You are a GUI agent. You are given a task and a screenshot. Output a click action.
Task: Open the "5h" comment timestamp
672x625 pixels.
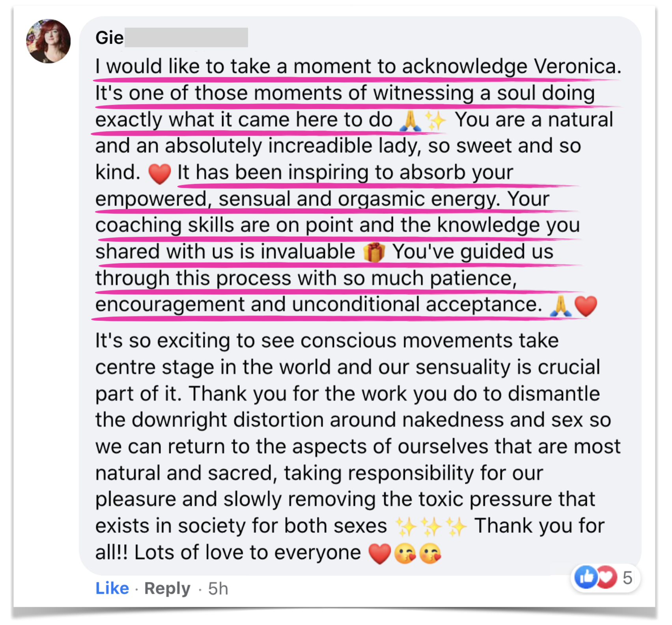pos(218,588)
